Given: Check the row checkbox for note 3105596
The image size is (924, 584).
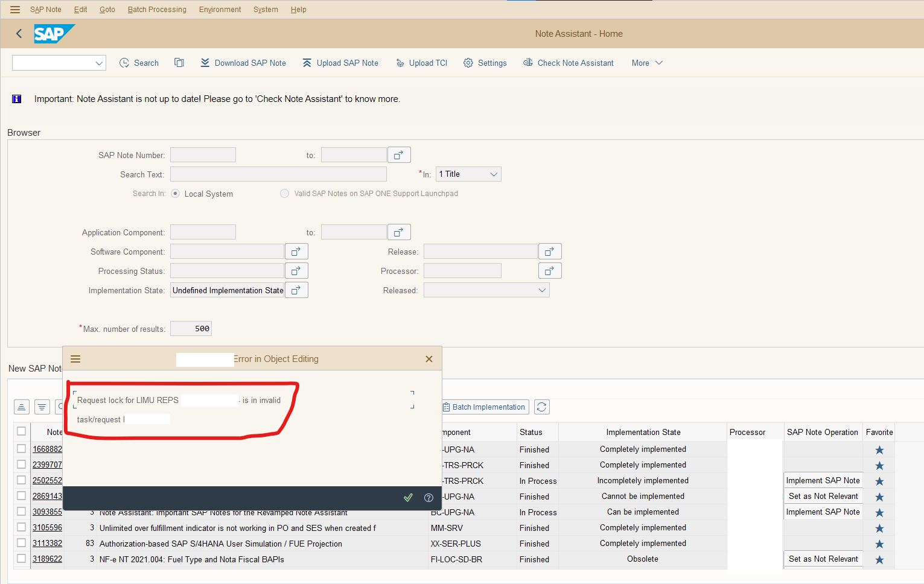Looking at the screenshot, I should (22, 527).
